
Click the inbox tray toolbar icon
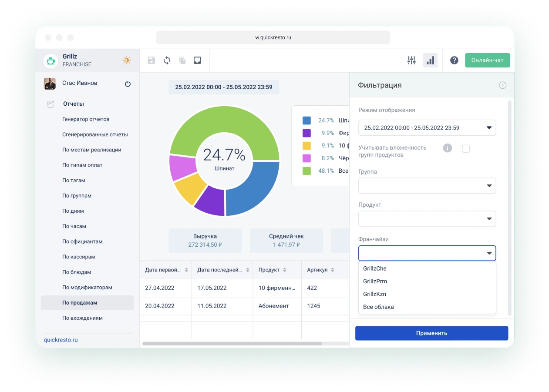click(197, 60)
